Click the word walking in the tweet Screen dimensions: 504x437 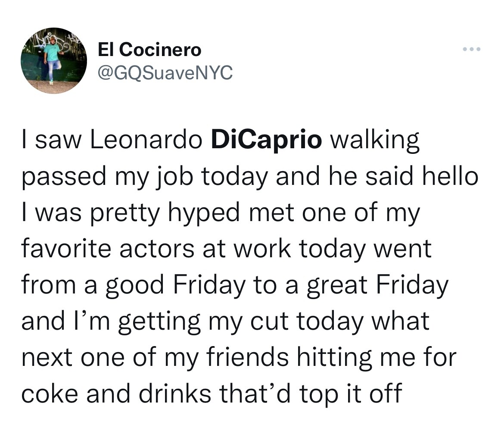pos(375,140)
